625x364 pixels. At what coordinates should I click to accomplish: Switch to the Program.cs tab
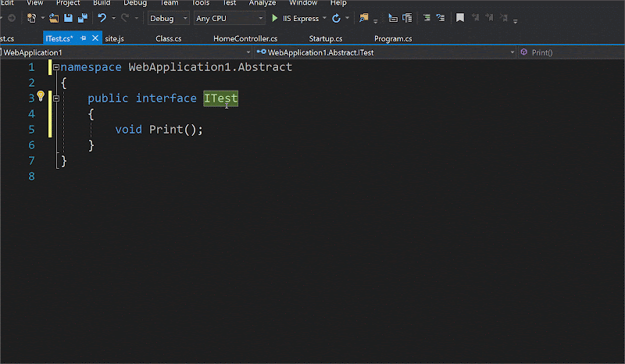(x=393, y=39)
